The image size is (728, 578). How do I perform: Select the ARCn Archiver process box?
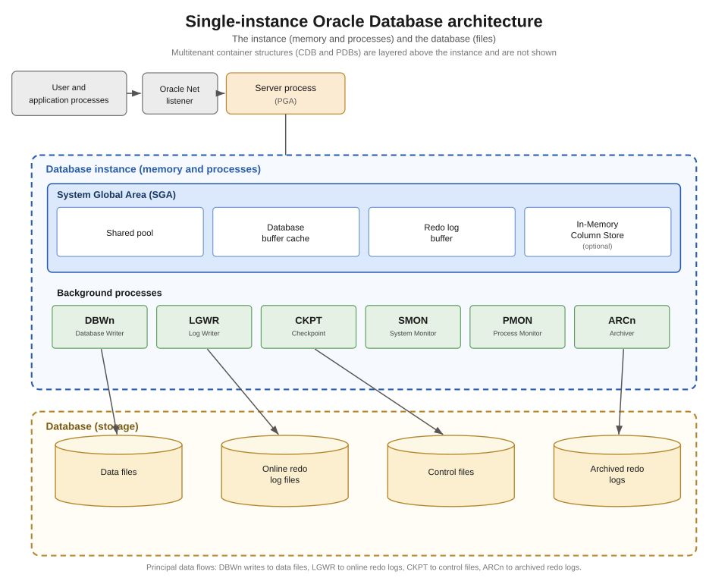click(x=622, y=327)
